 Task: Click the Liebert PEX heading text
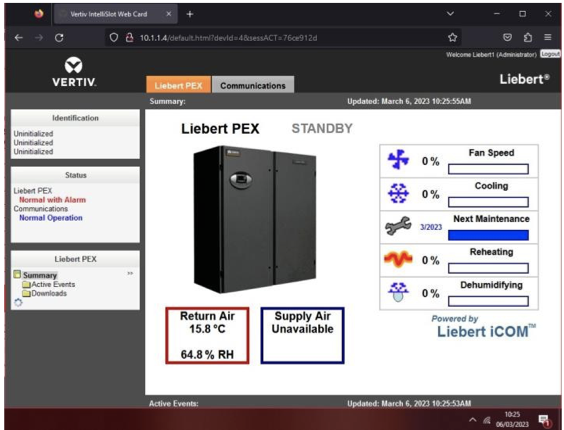[220, 128]
